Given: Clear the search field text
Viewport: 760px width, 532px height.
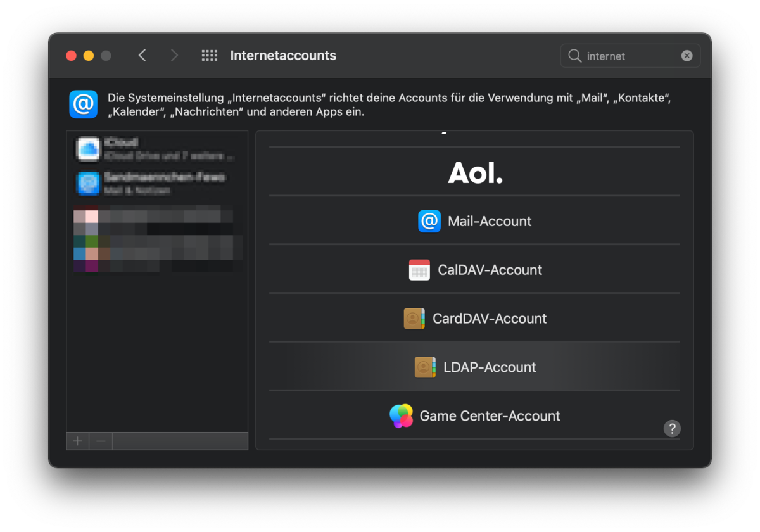Looking at the screenshot, I should [x=687, y=56].
